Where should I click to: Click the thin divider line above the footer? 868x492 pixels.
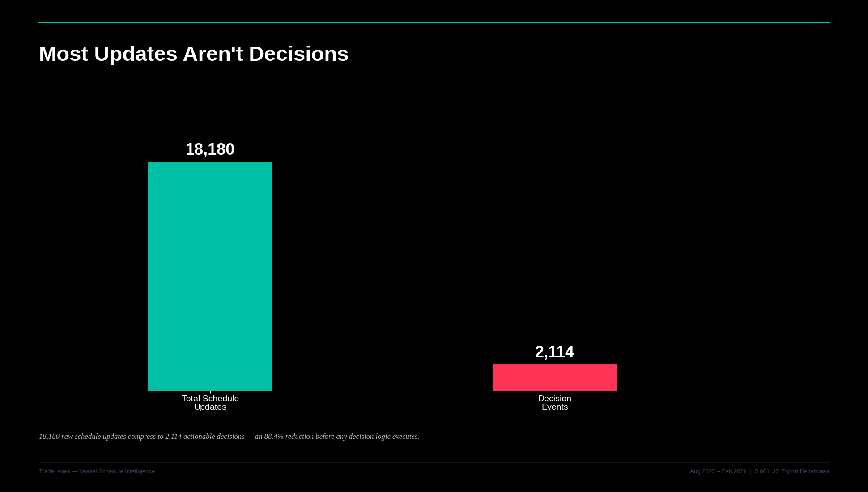pyautogui.click(x=434, y=462)
